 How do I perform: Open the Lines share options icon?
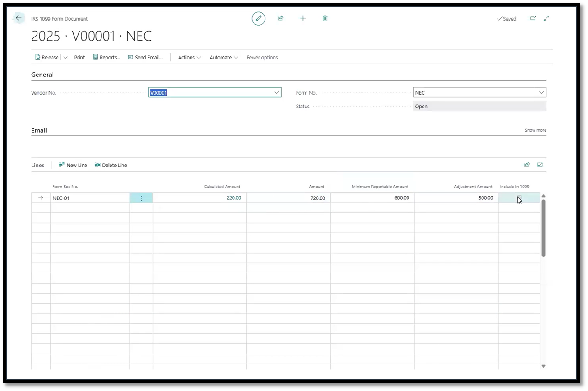pos(526,165)
